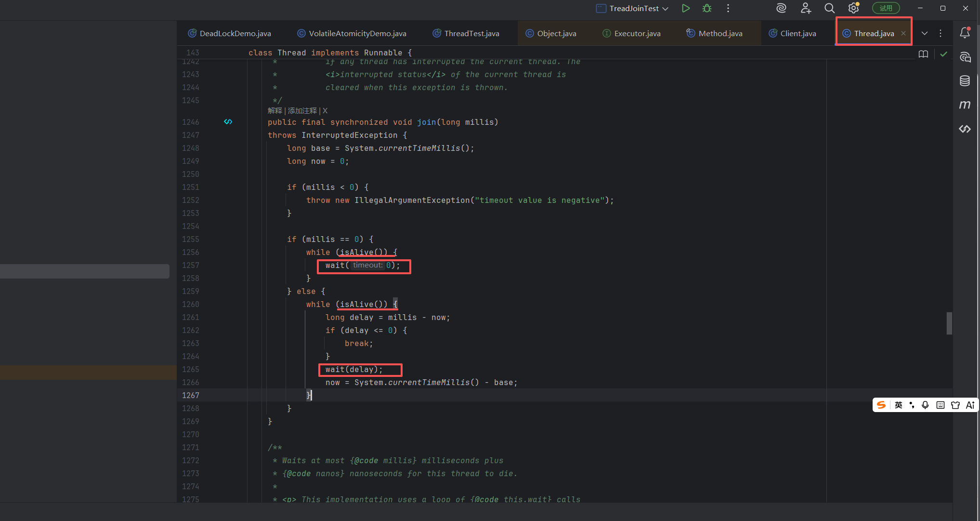Close the Thread.java tab
The width and height of the screenshot is (980, 521).
903,33
